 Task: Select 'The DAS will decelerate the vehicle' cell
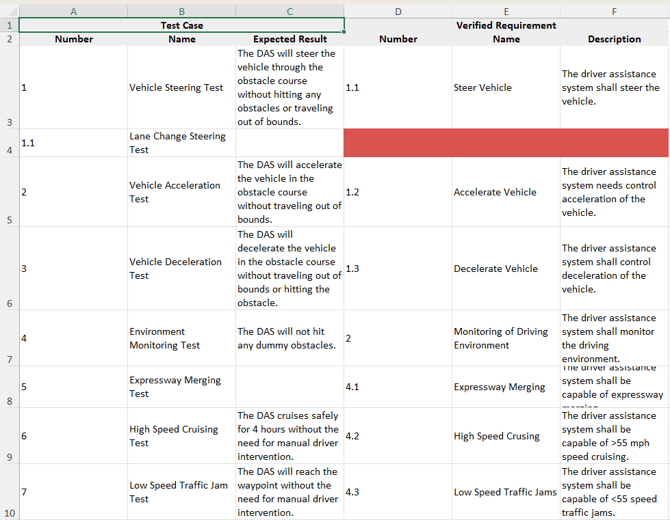tap(290, 268)
